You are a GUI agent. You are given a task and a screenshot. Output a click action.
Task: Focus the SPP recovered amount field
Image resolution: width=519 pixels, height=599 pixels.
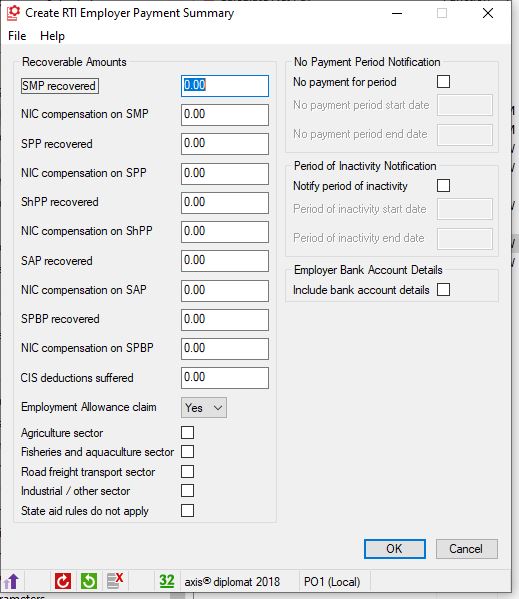225,144
